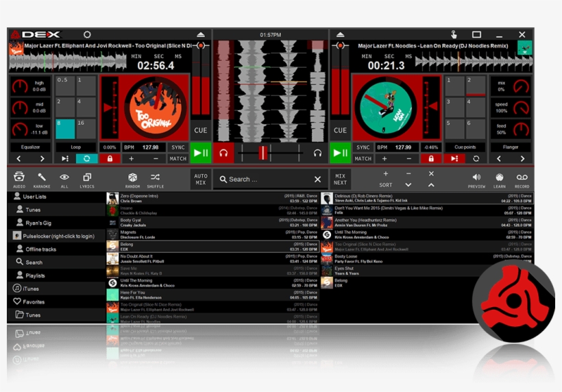Click right deck SYNC button
Viewport: 562px width, 392px height.
(x=363, y=147)
